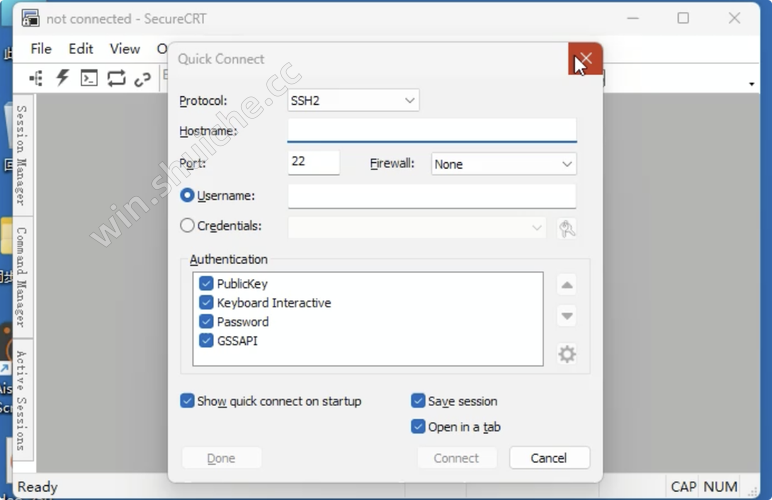Click the Cancel button
The height and width of the screenshot is (500, 772).
tap(549, 458)
